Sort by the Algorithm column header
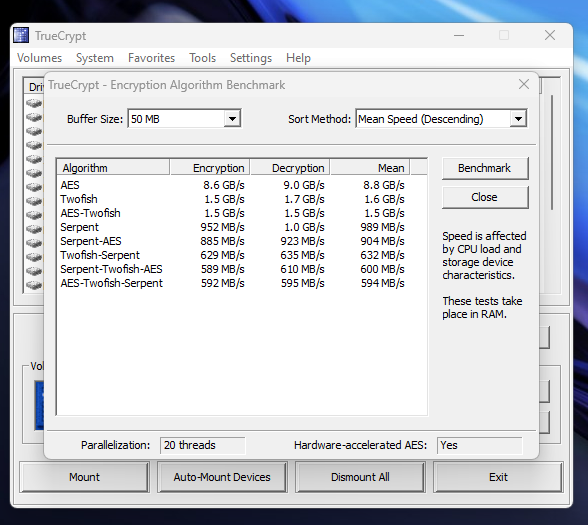Screen dimensions: 588x525 point(113,168)
